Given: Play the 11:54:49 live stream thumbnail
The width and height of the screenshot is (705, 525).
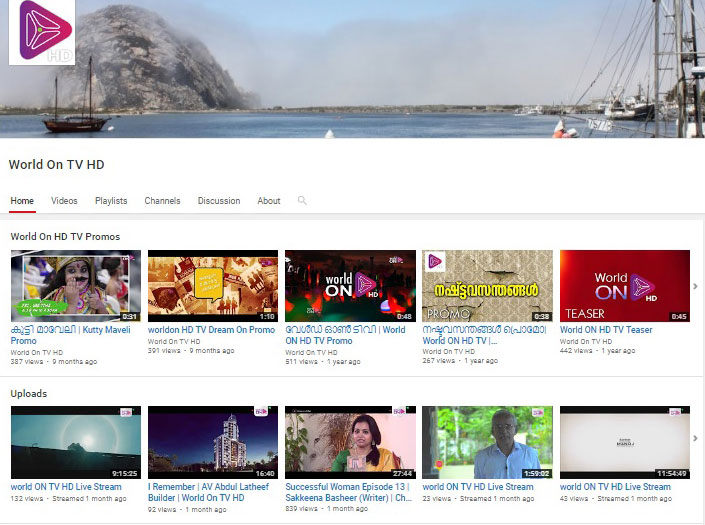Looking at the screenshot, I should tap(625, 442).
